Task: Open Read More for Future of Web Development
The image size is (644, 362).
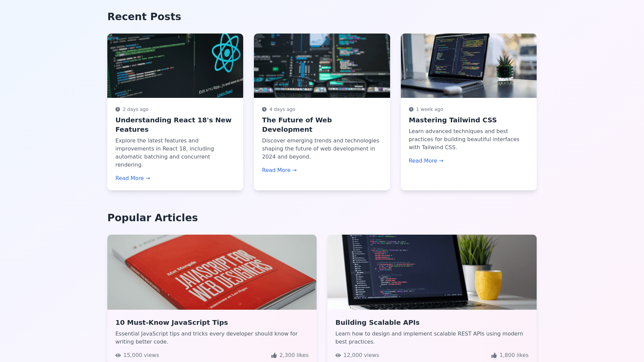Action: click(279, 170)
